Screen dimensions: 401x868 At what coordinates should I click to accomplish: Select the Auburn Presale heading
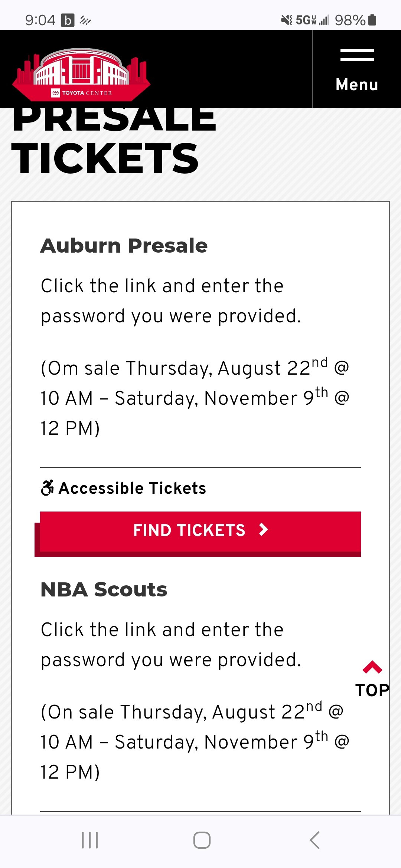[x=124, y=246]
